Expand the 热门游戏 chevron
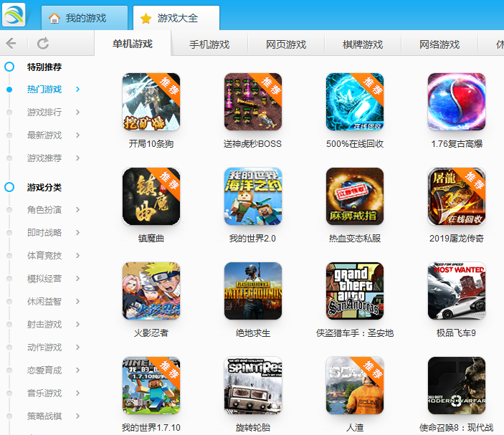The width and height of the screenshot is (504, 435). pos(77,90)
